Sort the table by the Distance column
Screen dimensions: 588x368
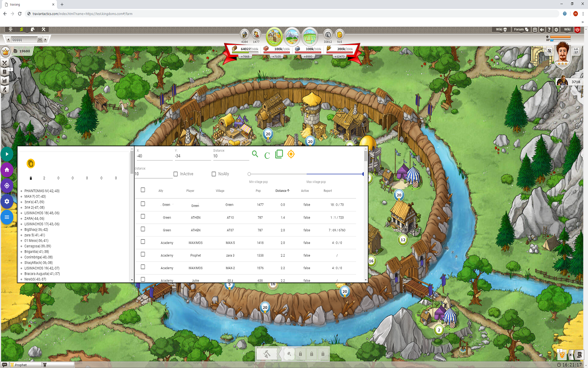[283, 190]
